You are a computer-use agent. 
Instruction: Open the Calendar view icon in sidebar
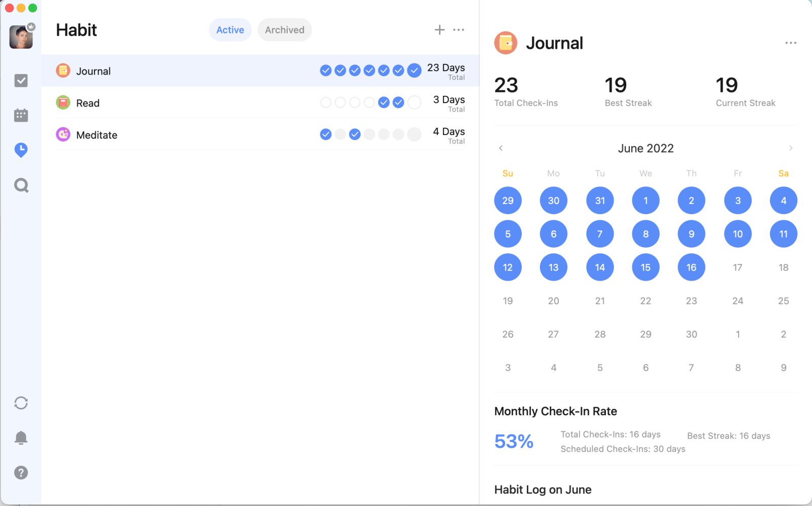[21, 115]
